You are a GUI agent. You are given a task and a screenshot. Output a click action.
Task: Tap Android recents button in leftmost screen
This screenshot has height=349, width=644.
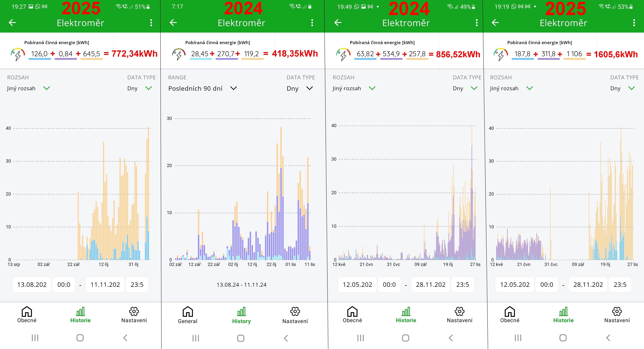tap(35, 338)
